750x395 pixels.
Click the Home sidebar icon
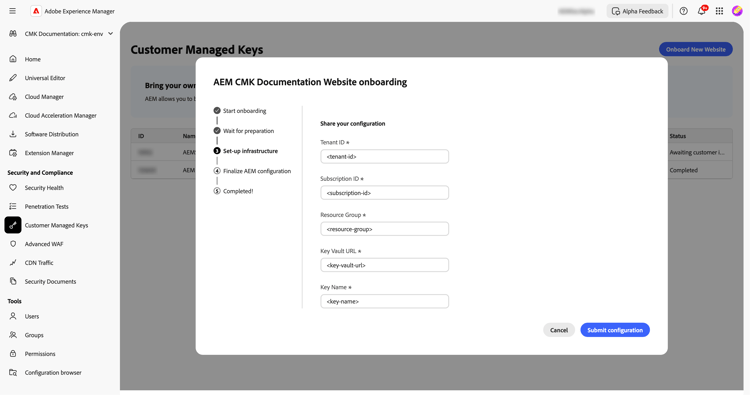pos(13,59)
